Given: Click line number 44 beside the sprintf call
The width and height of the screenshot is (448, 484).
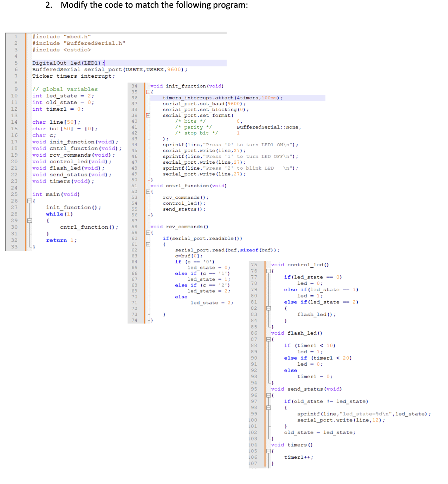Looking at the screenshot, I should tap(134, 144).
